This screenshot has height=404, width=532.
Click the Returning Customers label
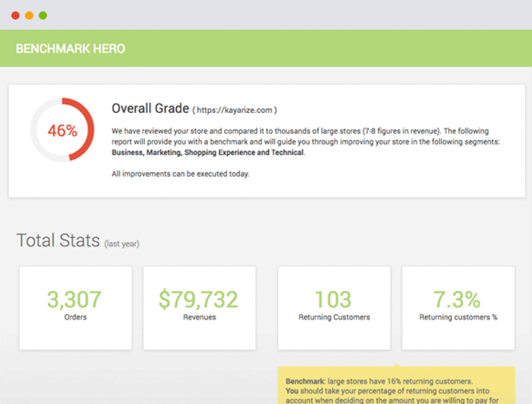pyautogui.click(x=334, y=317)
